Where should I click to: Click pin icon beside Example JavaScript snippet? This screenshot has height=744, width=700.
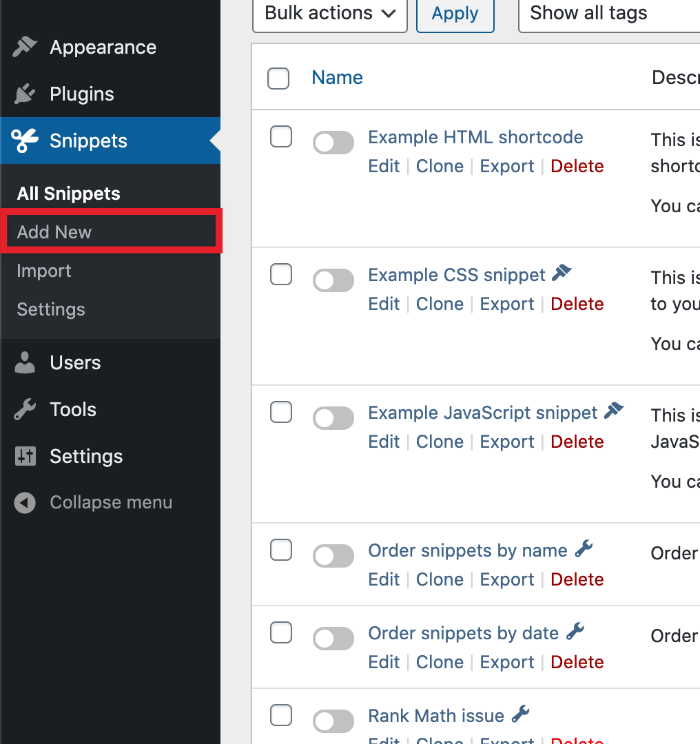tap(614, 411)
